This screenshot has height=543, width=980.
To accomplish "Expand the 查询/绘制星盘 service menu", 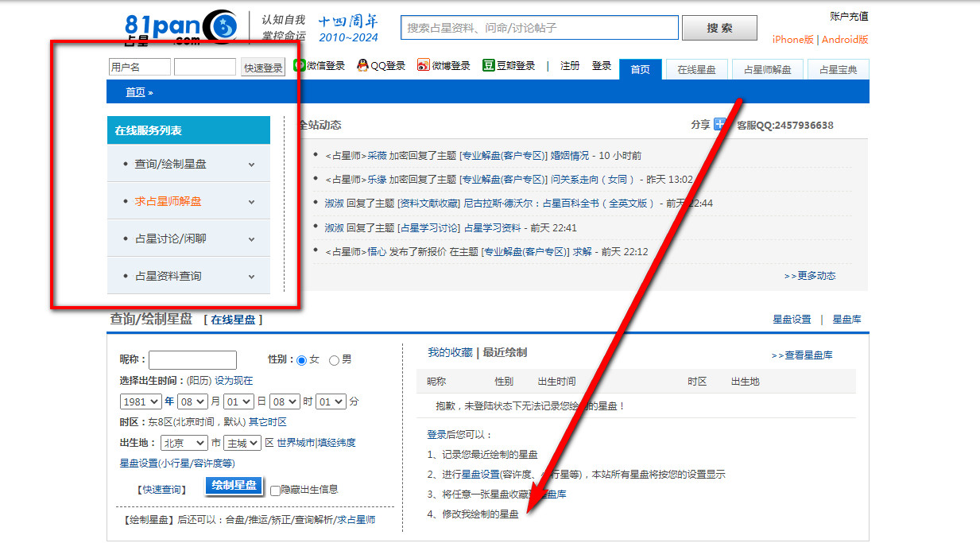I will (188, 164).
